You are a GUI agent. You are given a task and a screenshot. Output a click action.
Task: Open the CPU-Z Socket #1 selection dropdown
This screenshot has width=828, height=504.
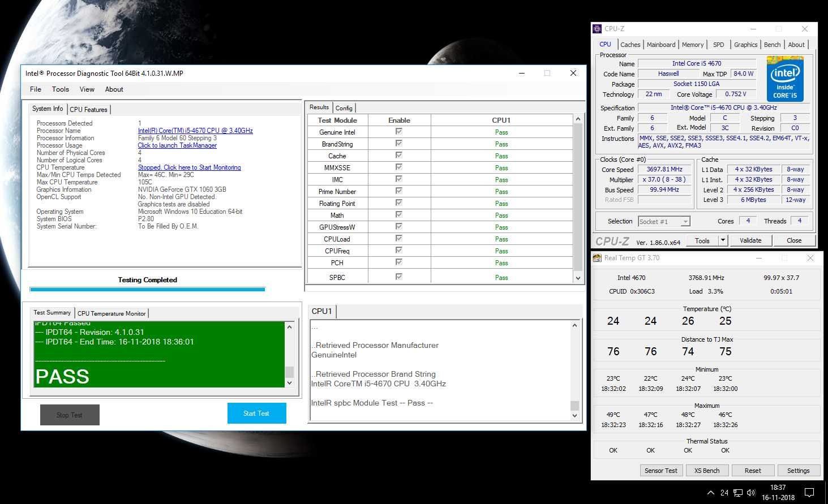coord(664,222)
